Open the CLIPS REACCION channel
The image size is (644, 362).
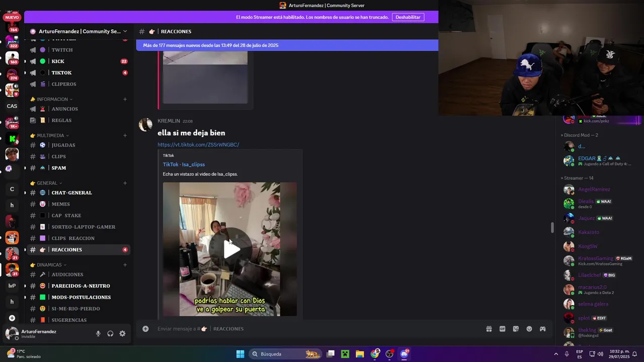(78, 238)
